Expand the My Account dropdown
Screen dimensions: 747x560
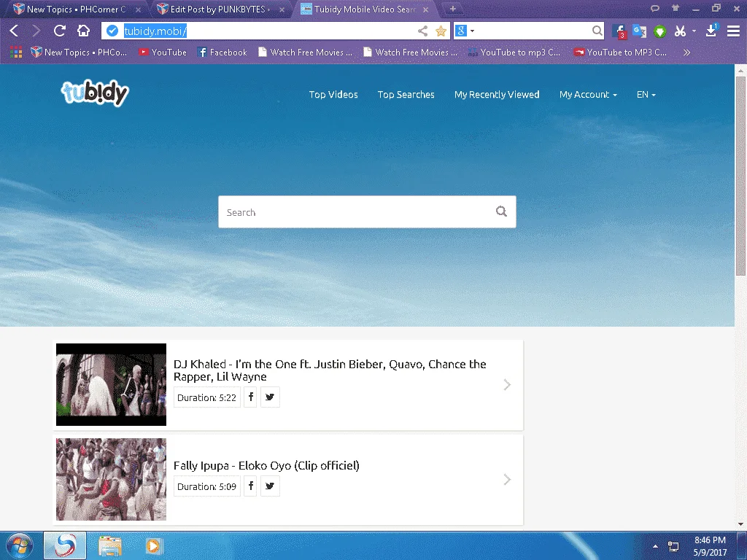coord(589,94)
